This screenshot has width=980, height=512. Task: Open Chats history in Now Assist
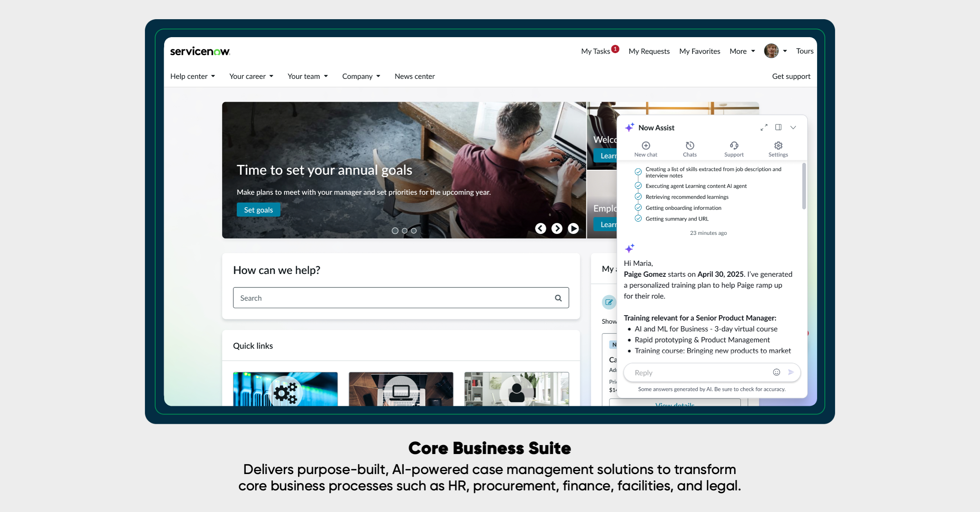click(690, 149)
